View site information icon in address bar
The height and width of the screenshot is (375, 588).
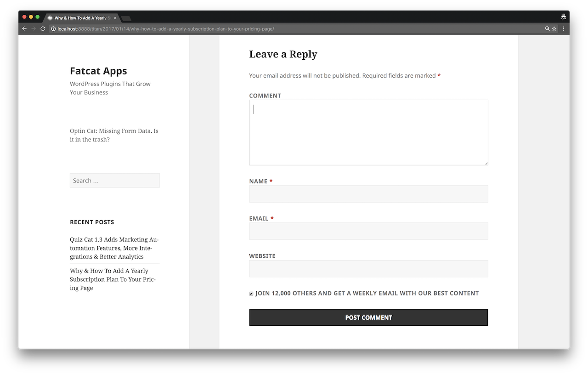point(53,29)
